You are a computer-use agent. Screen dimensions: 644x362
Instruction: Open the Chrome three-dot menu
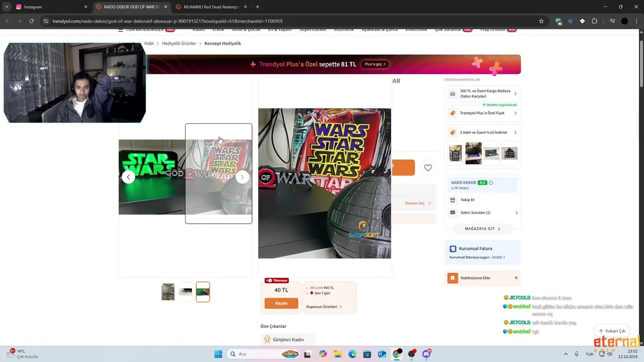[x=636, y=21]
